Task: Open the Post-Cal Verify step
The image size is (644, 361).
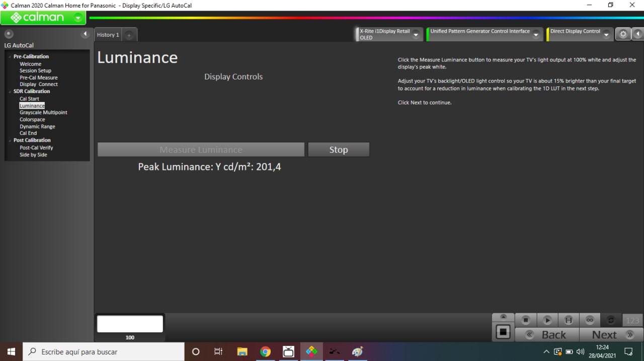Action: tap(36, 147)
